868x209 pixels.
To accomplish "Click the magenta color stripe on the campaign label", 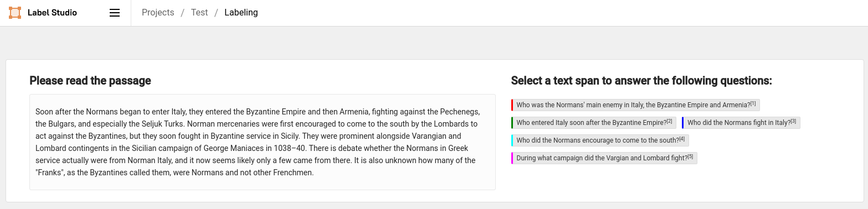I will 512,158.
